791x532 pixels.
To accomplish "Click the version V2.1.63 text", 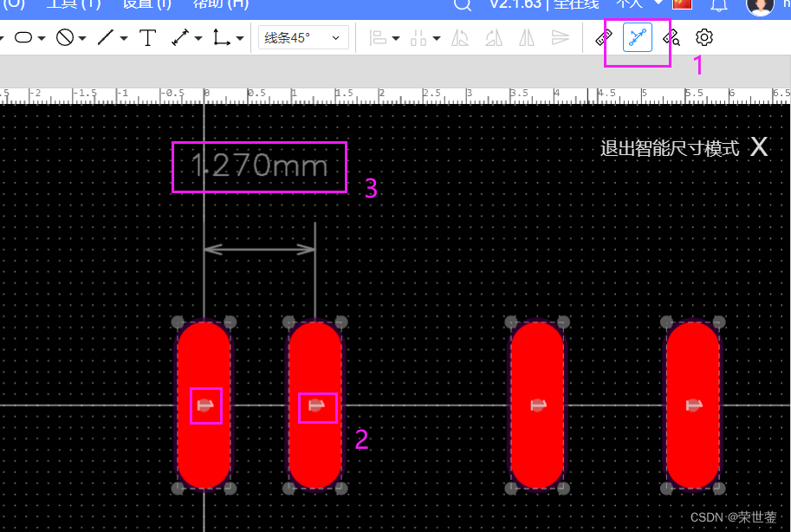I will pos(515,4).
